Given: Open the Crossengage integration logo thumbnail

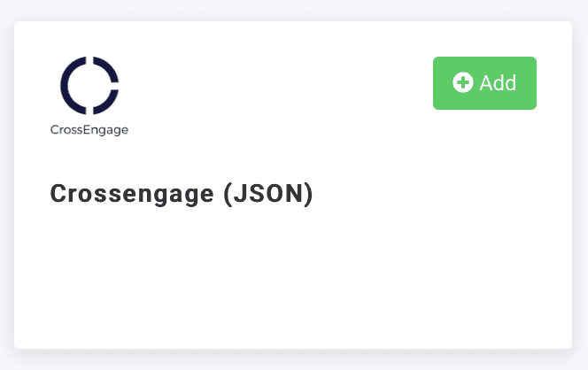Looking at the screenshot, I should (89, 96).
